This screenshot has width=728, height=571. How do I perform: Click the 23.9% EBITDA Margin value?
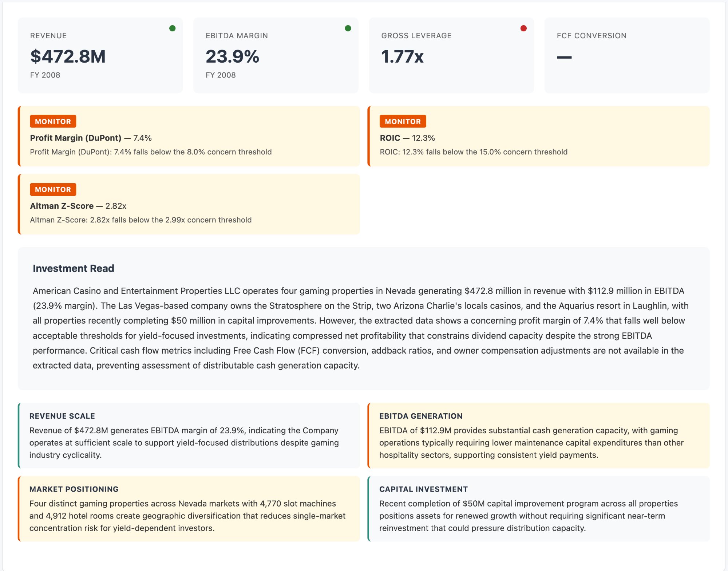click(x=232, y=57)
